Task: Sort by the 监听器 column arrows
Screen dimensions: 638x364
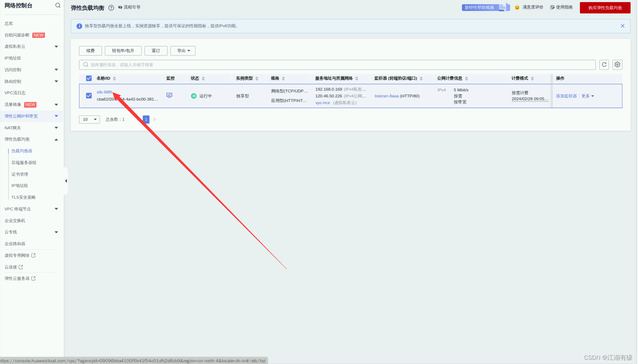Action: point(421,79)
